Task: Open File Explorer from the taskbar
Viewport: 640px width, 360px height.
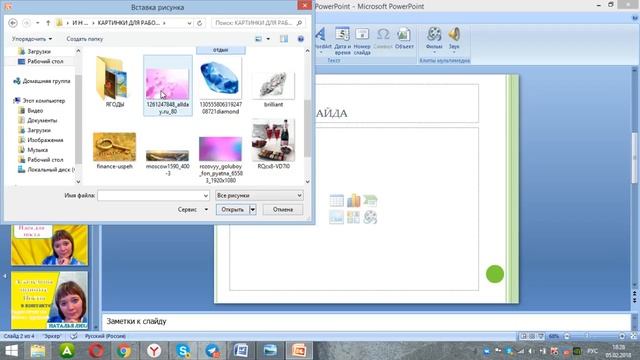Action: coord(38,351)
